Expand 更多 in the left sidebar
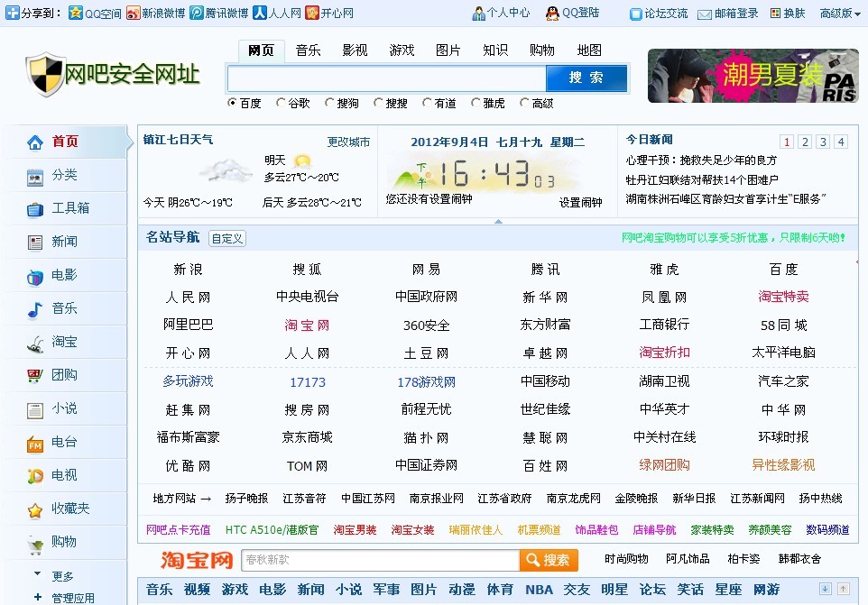The width and height of the screenshot is (868, 605). [x=38, y=574]
